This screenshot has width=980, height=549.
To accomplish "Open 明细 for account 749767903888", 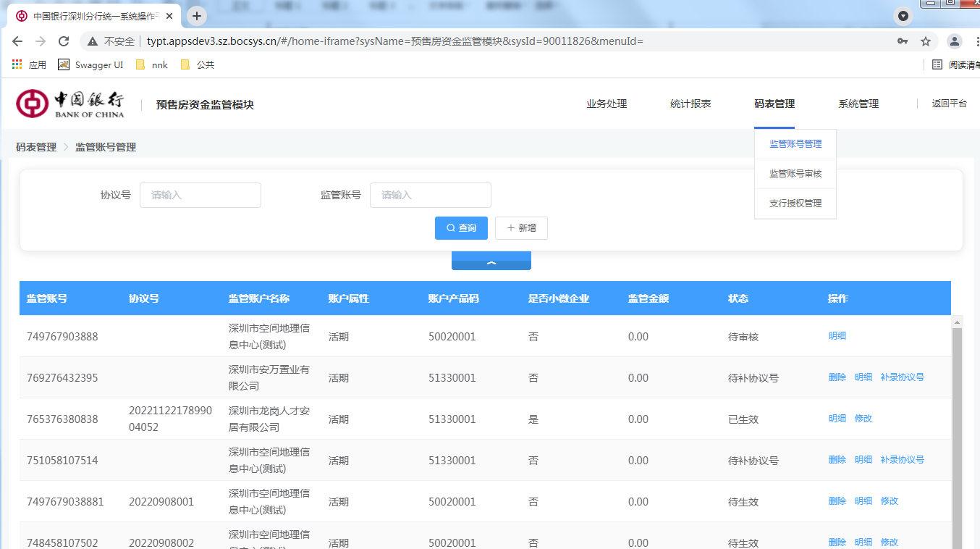I will tap(837, 336).
